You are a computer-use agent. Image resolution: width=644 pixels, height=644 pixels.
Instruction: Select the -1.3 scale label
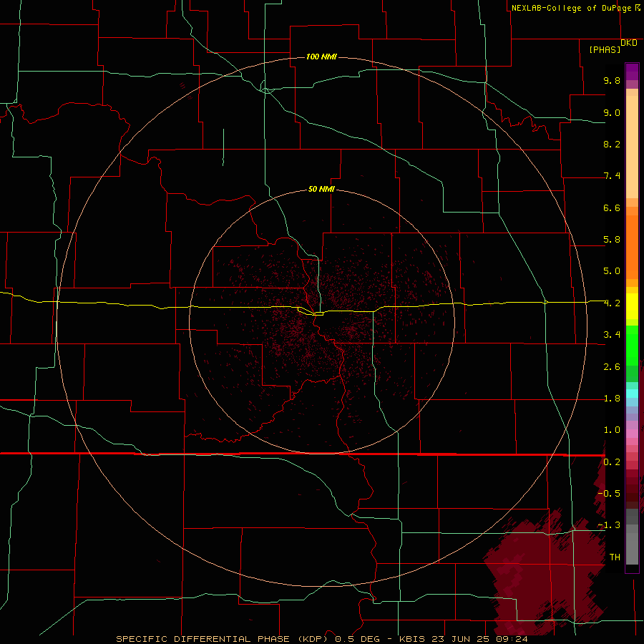click(609, 525)
